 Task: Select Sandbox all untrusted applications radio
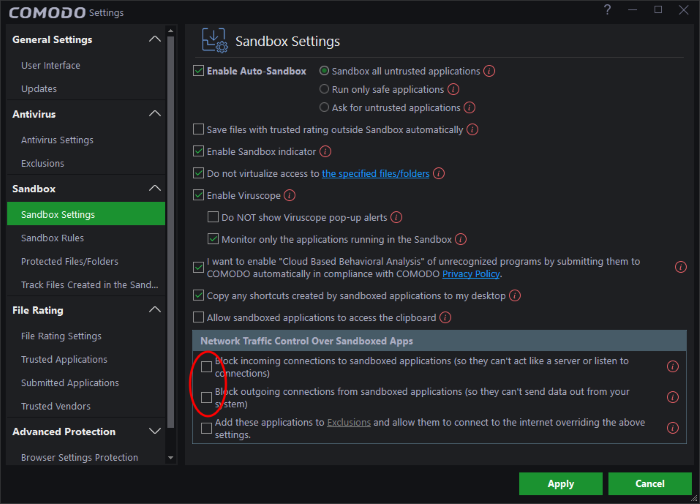[324, 71]
